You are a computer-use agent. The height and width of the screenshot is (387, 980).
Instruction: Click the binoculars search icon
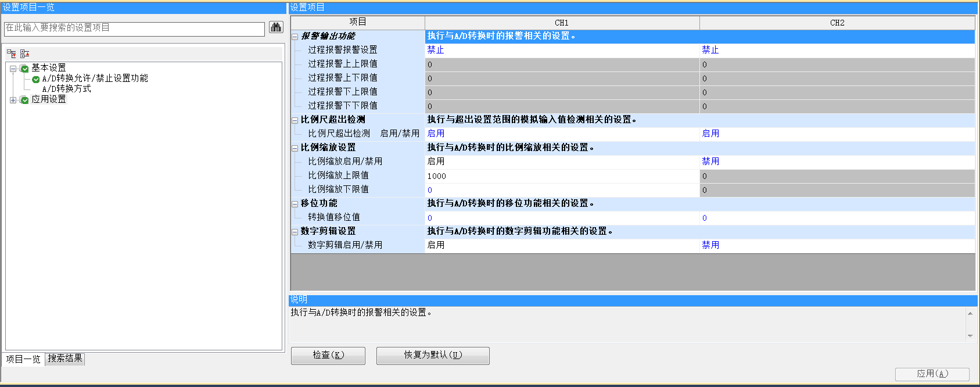click(276, 27)
